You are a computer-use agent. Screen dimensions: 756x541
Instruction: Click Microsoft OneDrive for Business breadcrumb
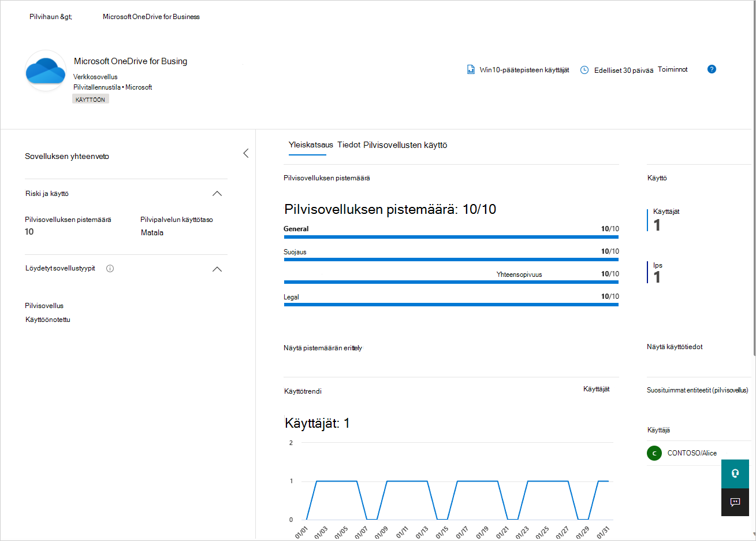coord(151,17)
